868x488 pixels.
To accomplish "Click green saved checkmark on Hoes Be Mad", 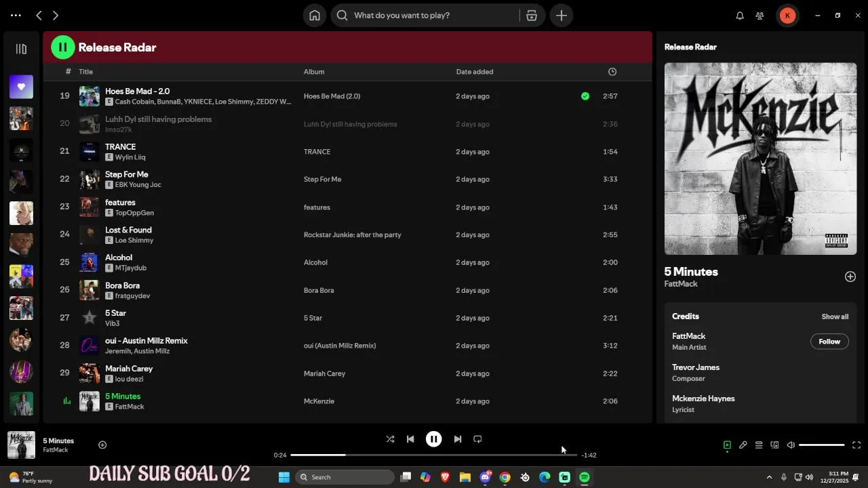I will click(x=585, y=96).
